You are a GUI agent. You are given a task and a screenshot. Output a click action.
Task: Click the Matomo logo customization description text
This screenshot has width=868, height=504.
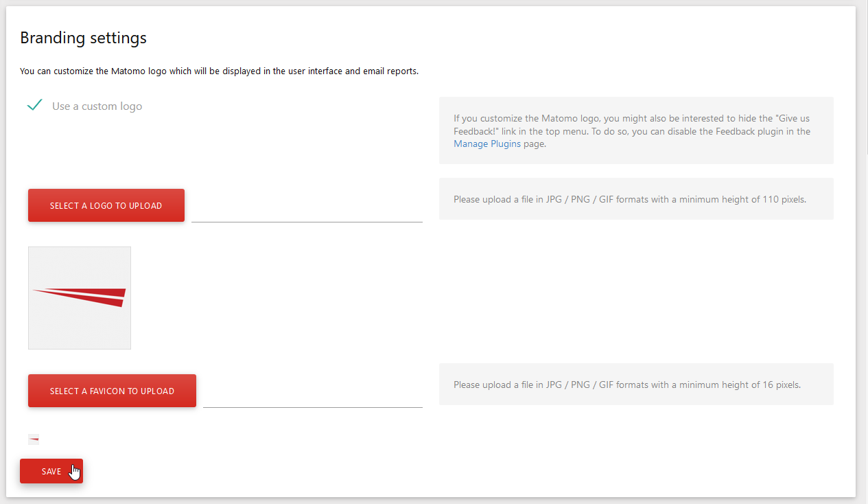(219, 71)
